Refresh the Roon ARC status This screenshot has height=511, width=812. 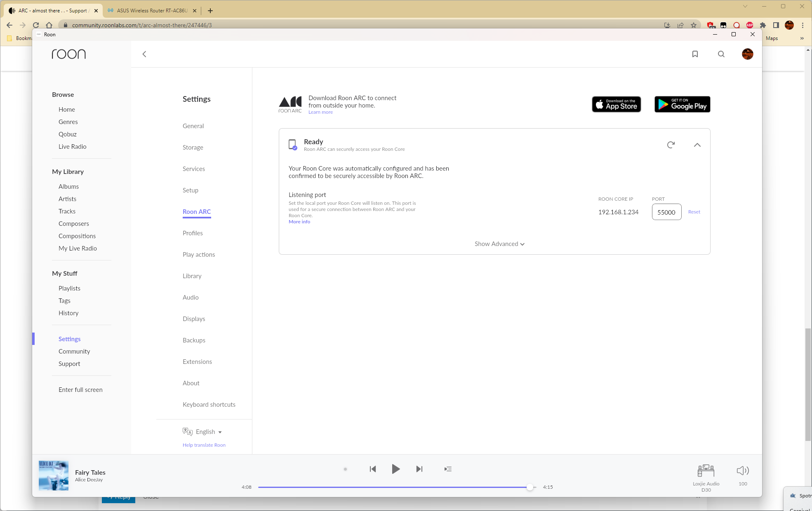671,145
